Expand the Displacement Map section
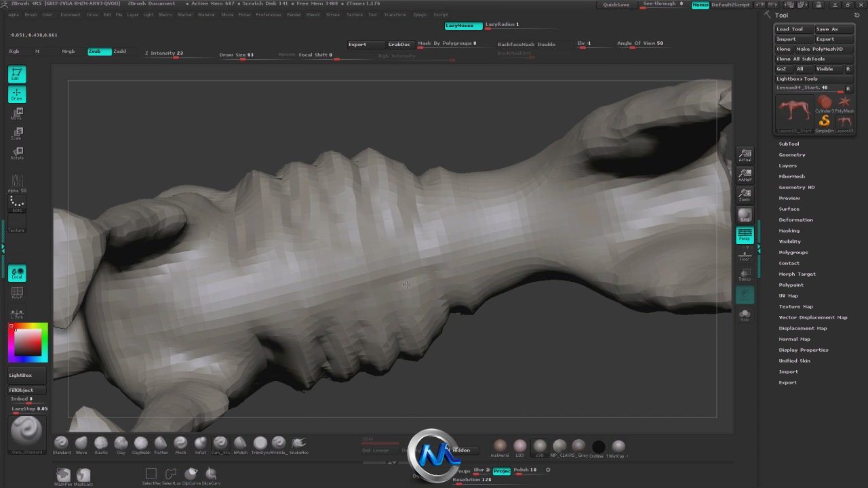Image resolution: width=868 pixels, height=488 pixels. 803,328
